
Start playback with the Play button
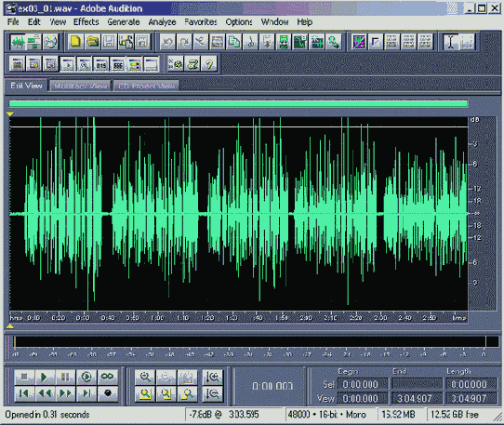(45, 377)
